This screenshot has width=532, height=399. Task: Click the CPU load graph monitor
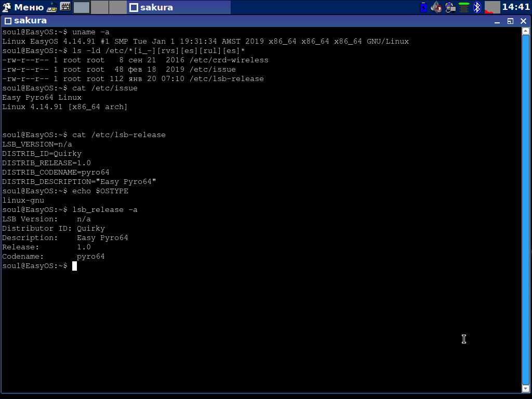pos(493,7)
